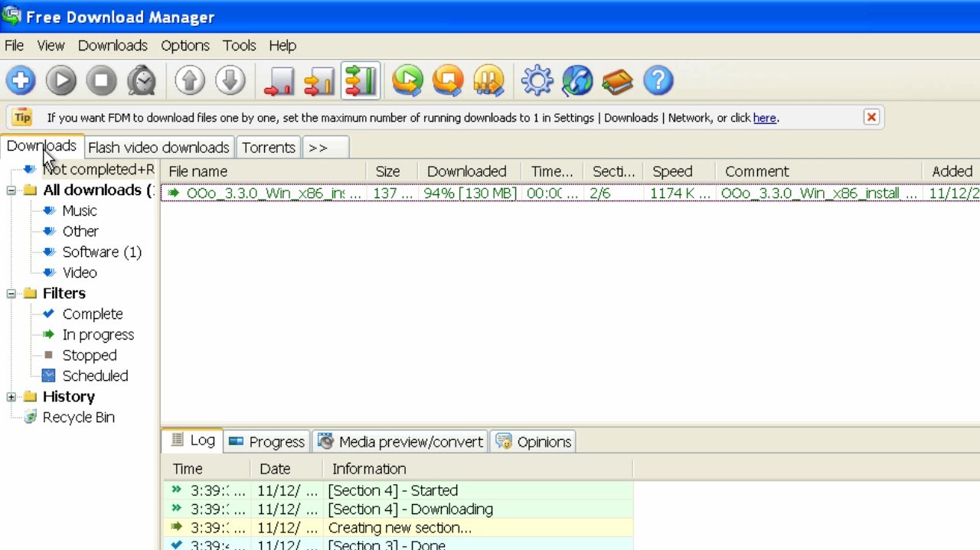980x550 pixels.
Task: Click the globe dial-up connection icon
Action: tap(577, 80)
